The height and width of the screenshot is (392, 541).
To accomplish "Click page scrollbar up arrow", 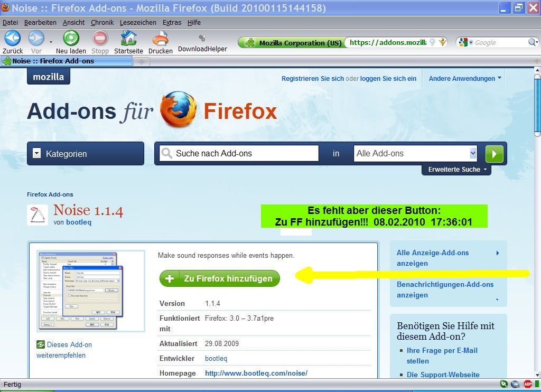I will point(537,70).
